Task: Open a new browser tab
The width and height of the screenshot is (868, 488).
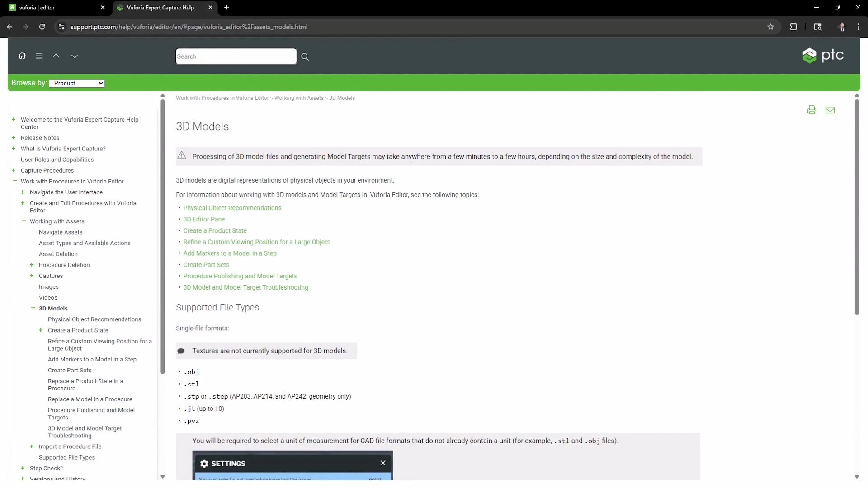Action: (x=227, y=7)
